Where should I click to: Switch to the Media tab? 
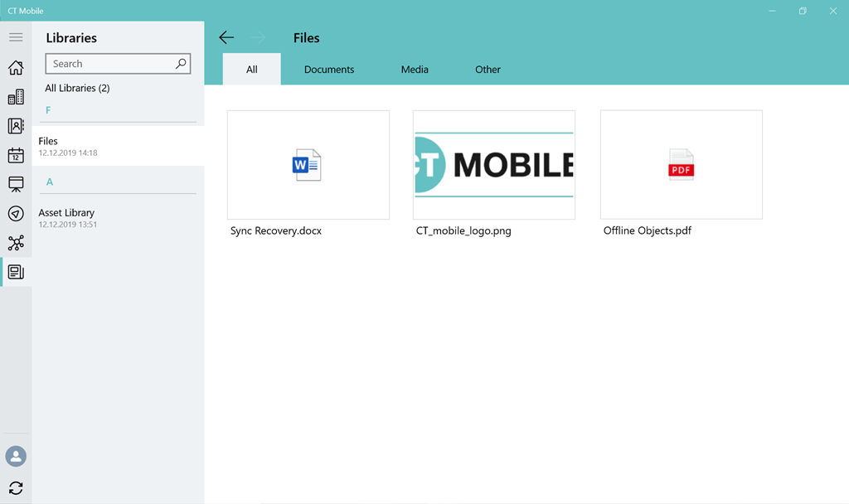pos(415,70)
